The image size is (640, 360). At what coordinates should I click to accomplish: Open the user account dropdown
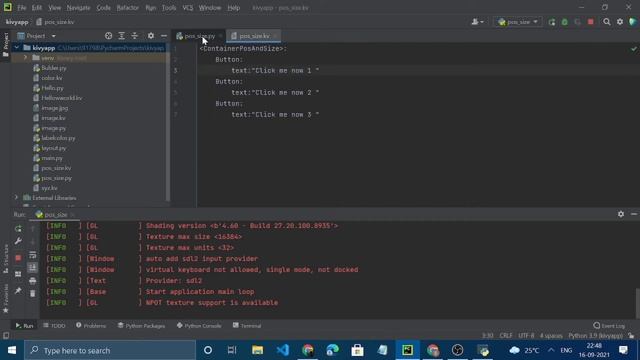click(x=477, y=22)
